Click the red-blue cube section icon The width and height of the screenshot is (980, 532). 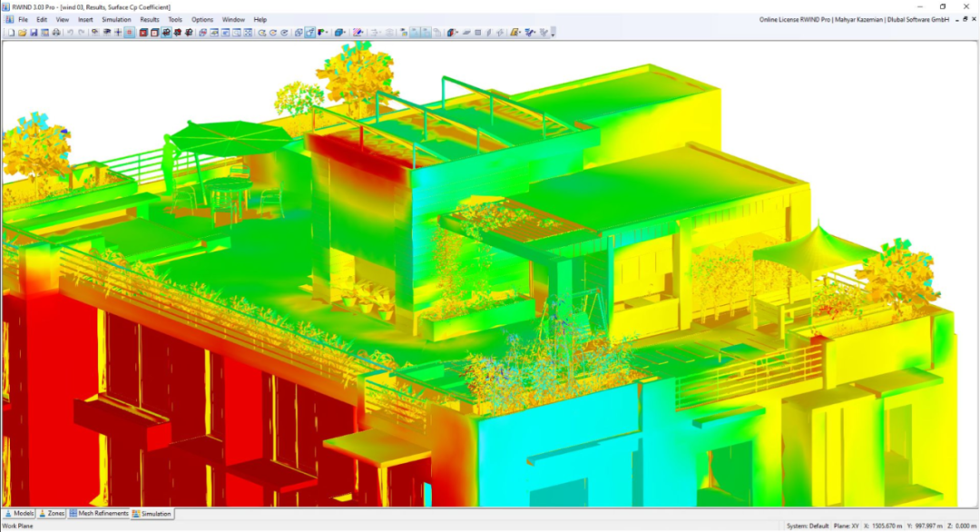(451, 33)
